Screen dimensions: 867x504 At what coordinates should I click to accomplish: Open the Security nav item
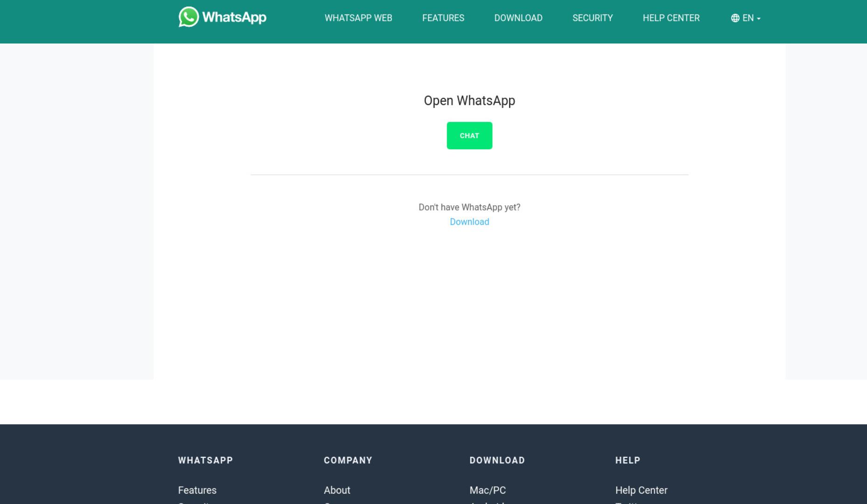[x=593, y=18]
